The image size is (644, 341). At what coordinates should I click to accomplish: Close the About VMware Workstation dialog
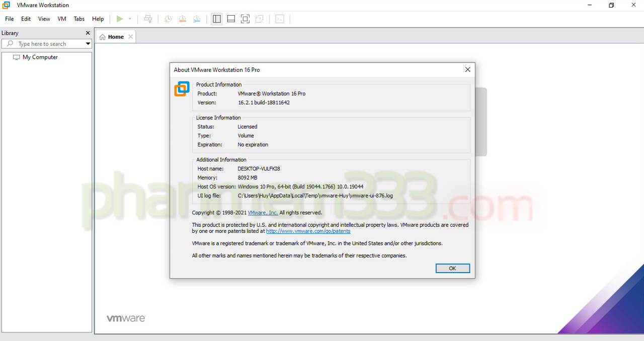[x=467, y=70]
